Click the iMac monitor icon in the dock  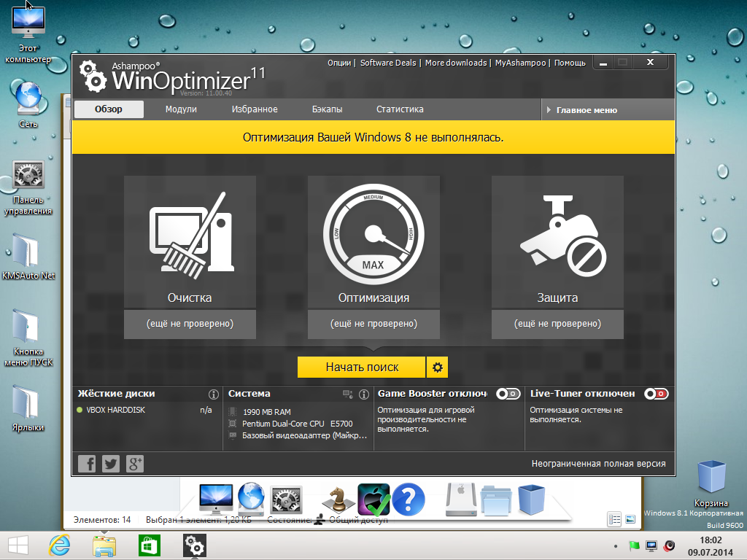[x=216, y=499]
